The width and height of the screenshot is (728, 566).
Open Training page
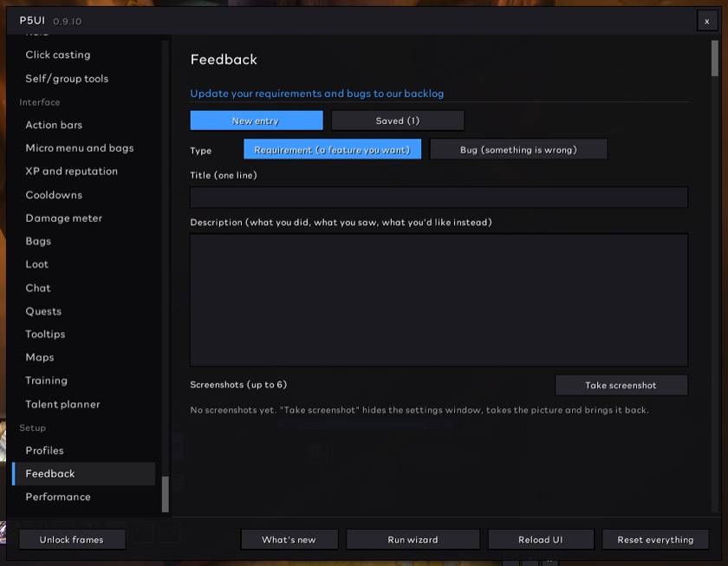(46, 381)
